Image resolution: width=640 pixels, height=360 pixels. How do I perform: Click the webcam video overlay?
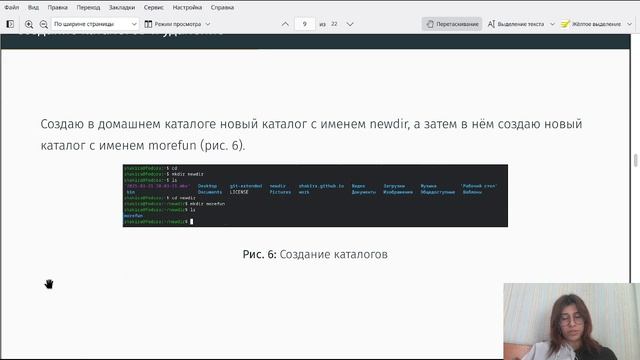coord(571,321)
